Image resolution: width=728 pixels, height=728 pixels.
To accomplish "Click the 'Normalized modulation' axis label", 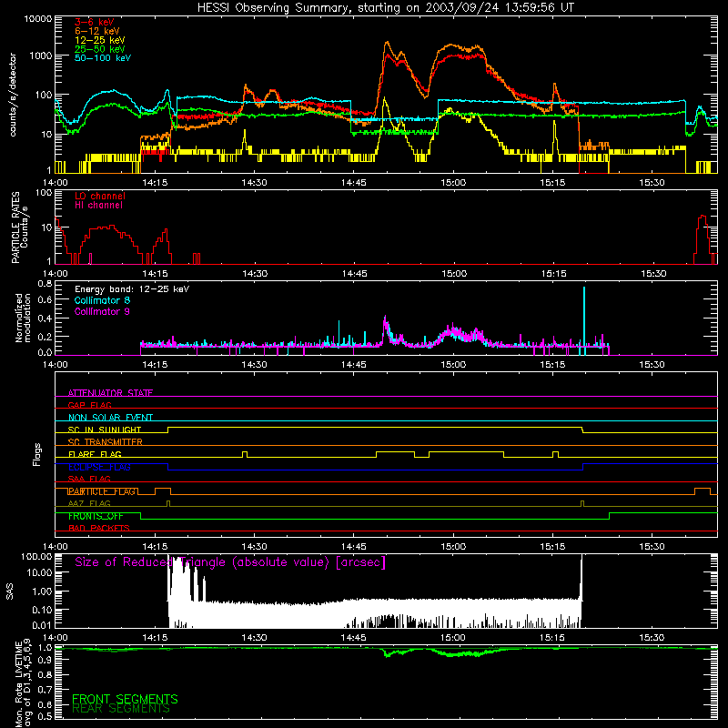I will click(x=23, y=318).
